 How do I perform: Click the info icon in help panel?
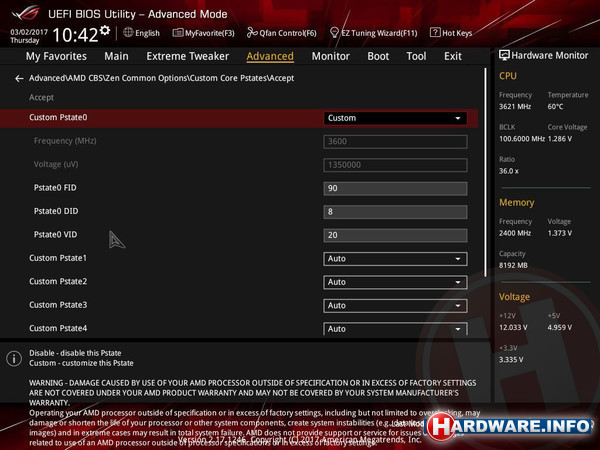[14, 359]
